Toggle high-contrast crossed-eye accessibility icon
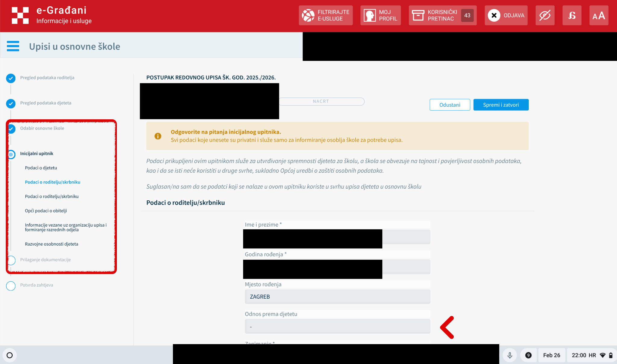This screenshot has width=617, height=364. [545, 15]
